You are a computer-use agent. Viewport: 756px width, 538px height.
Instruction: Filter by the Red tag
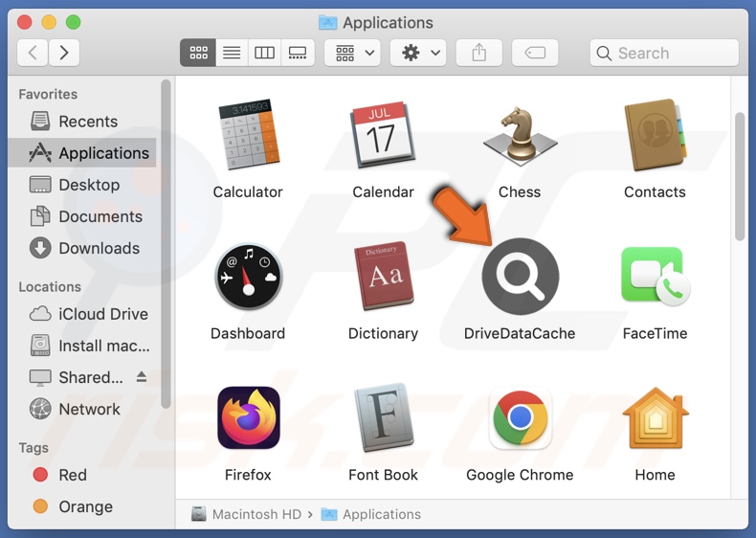coord(82,475)
